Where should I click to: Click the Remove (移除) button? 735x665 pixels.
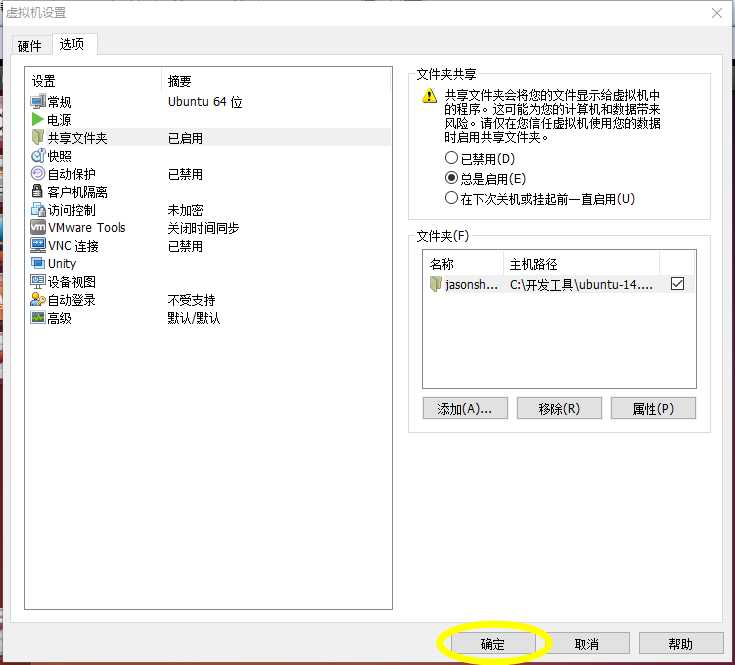click(x=559, y=409)
